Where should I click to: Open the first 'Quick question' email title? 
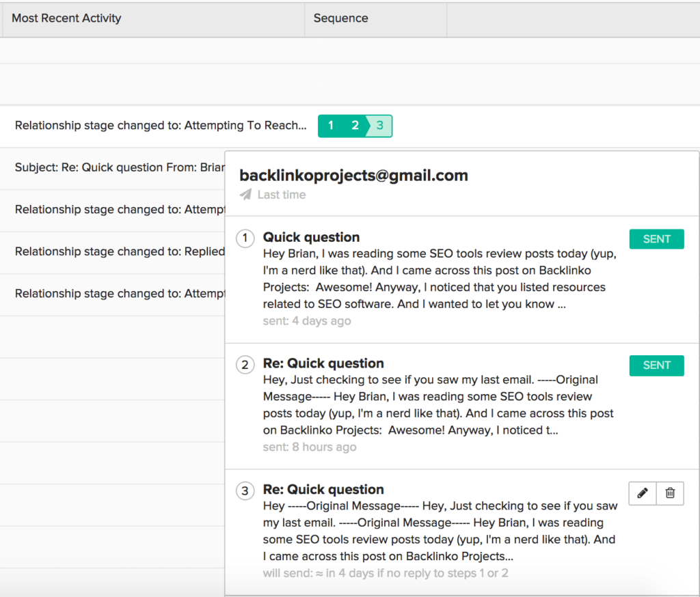(x=311, y=237)
